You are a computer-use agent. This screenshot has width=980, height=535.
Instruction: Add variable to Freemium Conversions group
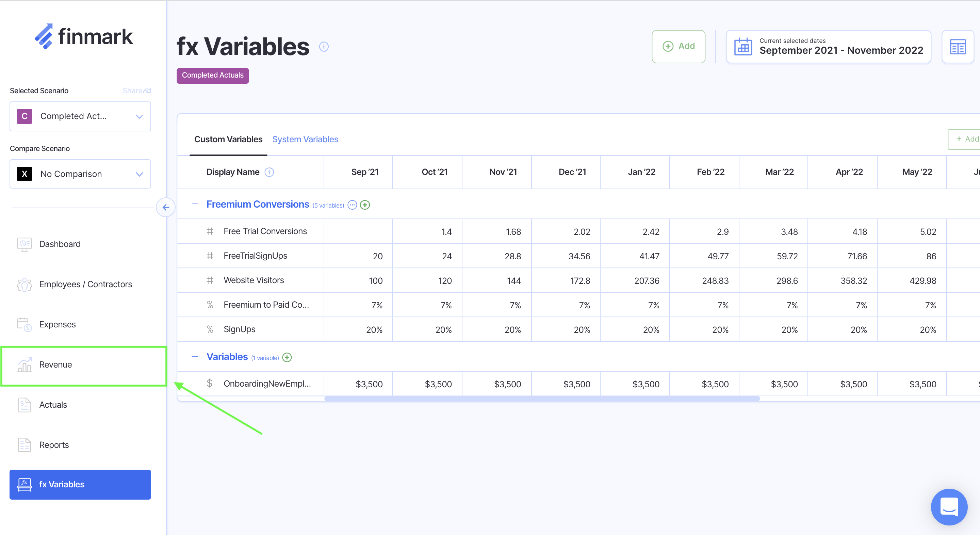coord(365,205)
